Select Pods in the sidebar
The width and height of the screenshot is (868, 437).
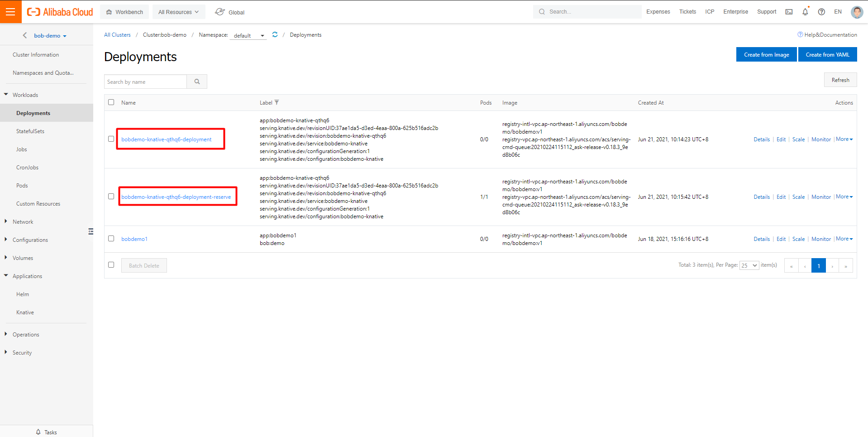click(22, 186)
